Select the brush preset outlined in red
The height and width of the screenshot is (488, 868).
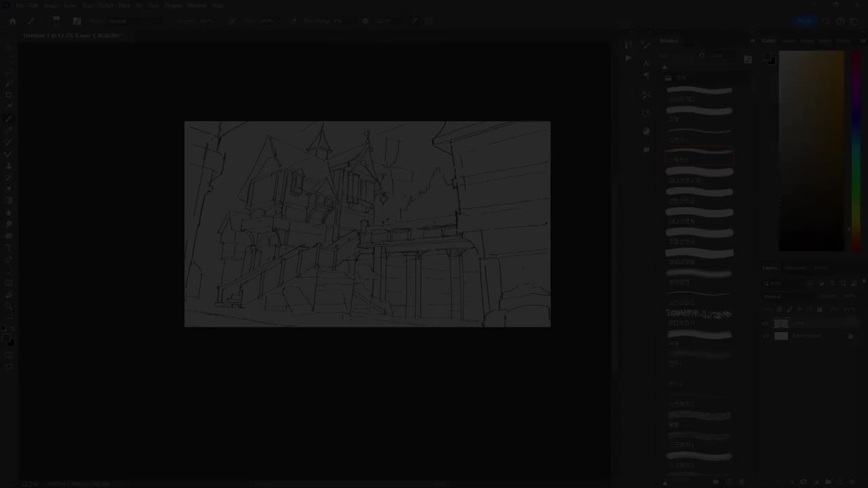coord(699,157)
